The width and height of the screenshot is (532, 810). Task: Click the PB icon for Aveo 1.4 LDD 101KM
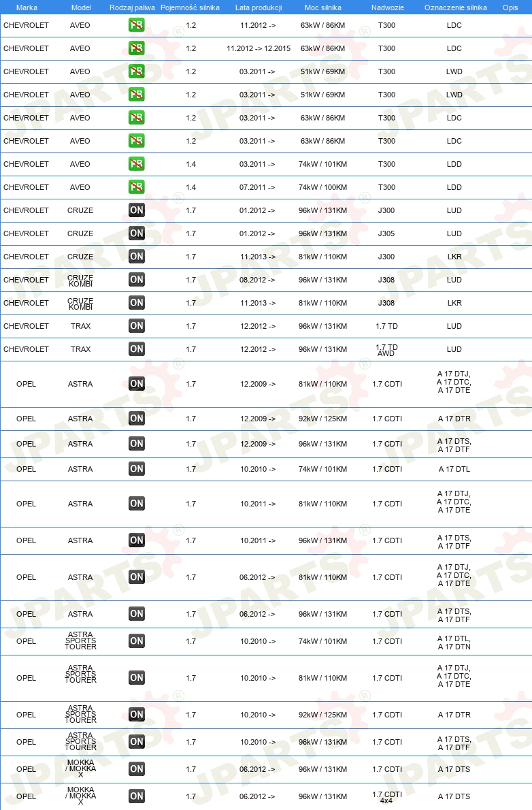coord(136,164)
